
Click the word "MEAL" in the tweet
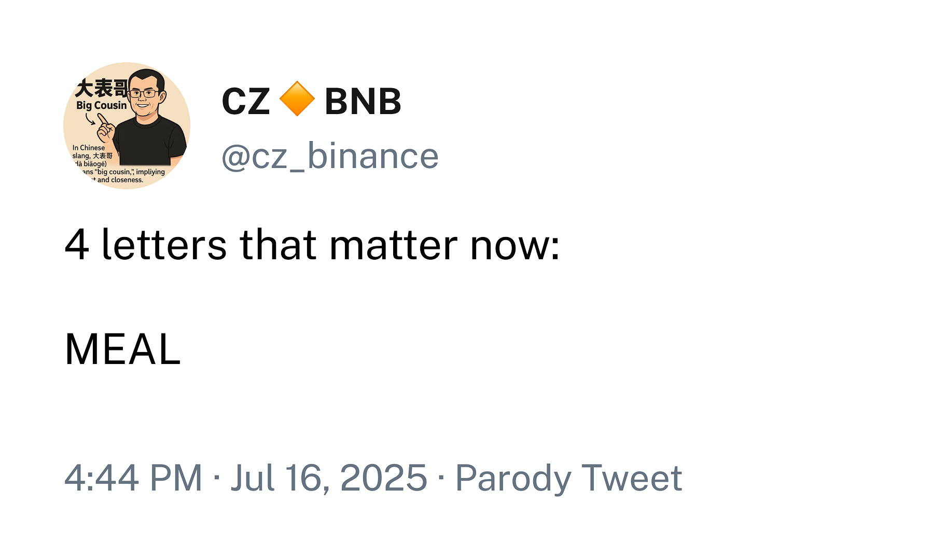click(123, 349)
